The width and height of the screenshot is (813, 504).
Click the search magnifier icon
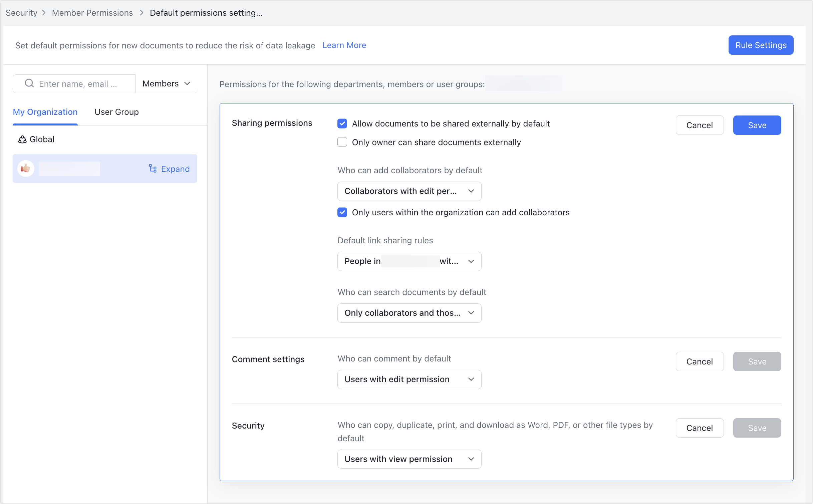click(x=29, y=83)
